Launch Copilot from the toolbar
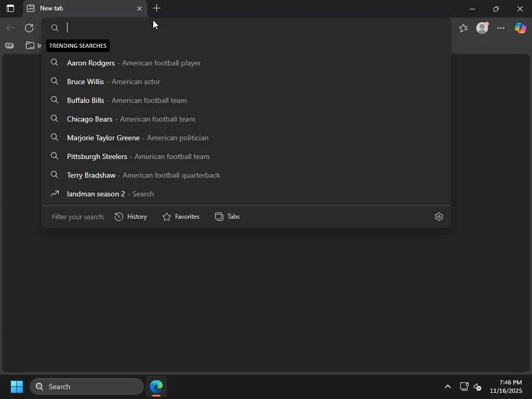Image resolution: width=532 pixels, height=399 pixels. coord(520,28)
